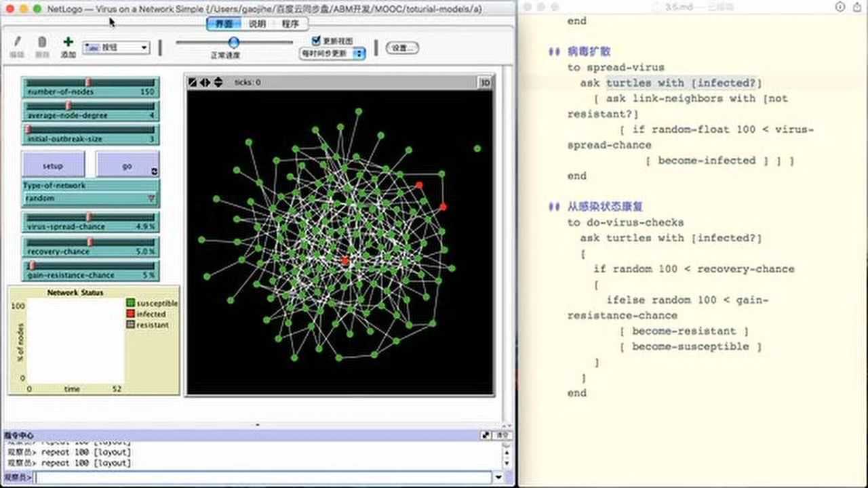Click the green Add (添加) plus icon
This screenshot has width=868, height=488.
coord(68,43)
